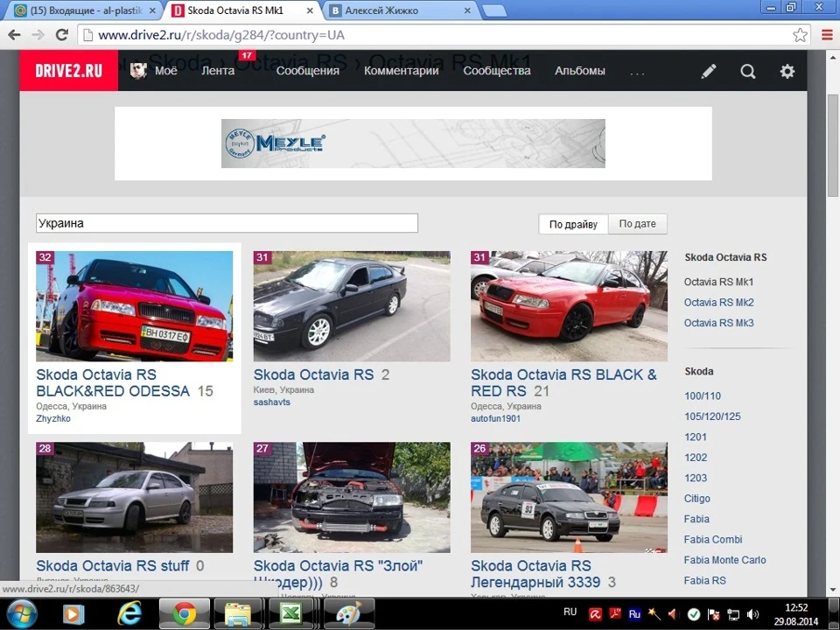This screenshot has height=630, width=840.
Task: Click the page vertical scrollbar thumb
Action: 832,146
